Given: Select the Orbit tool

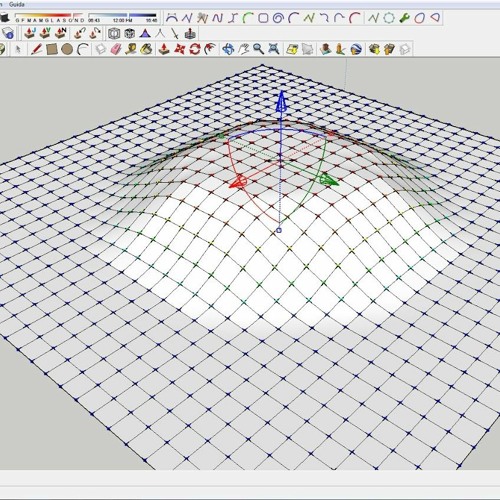Looking at the screenshot, I should [228, 49].
